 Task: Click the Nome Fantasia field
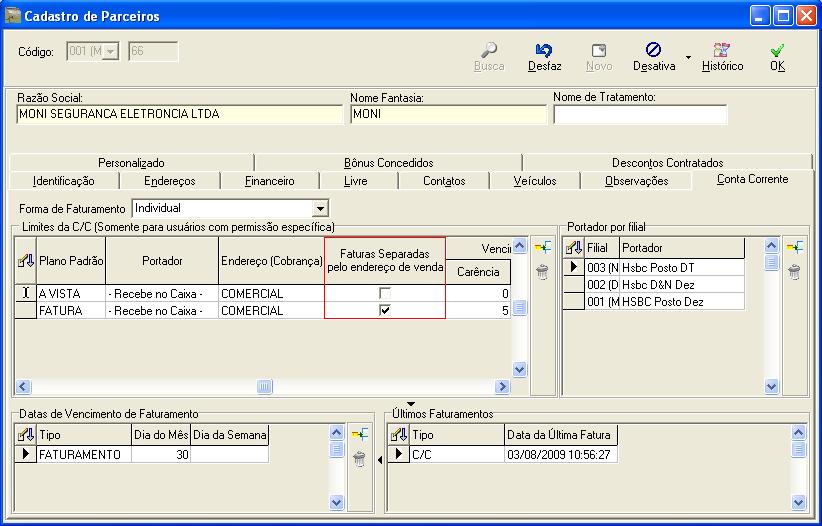pyautogui.click(x=448, y=114)
